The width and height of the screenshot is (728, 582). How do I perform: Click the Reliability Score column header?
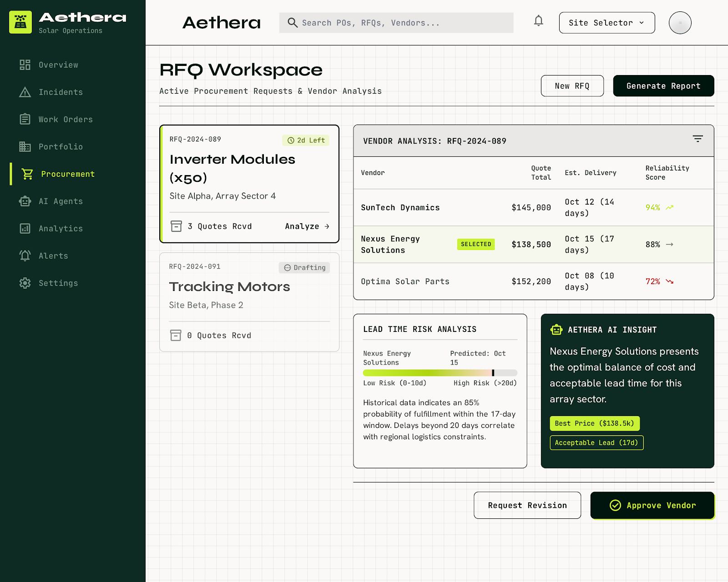coord(667,173)
